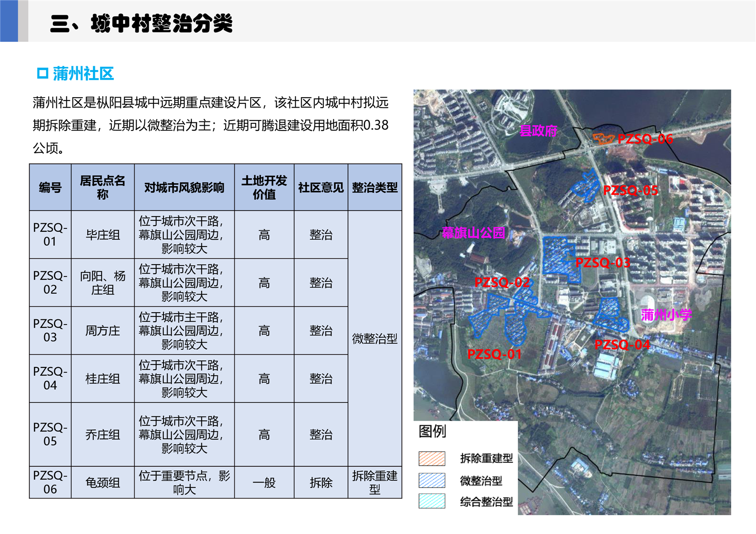This screenshot has height=534, width=756.
Task: Click the 整治 cell in the PZSQ-01 row
Action: click(x=321, y=235)
